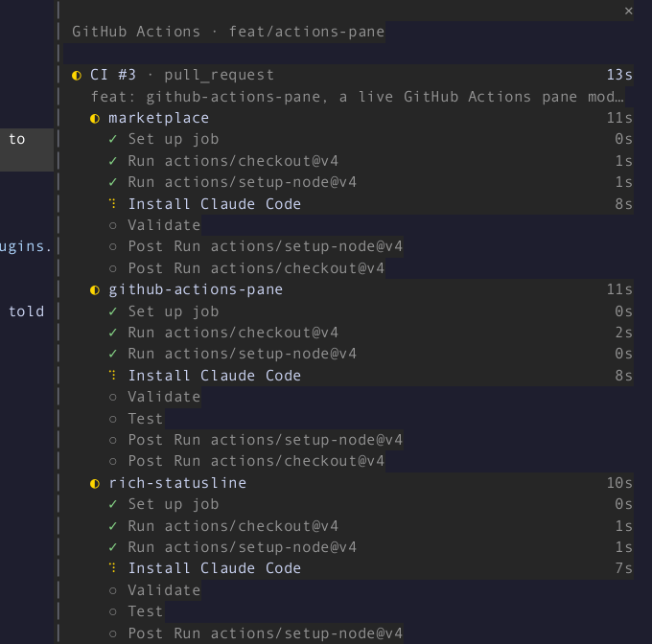Viewport: 652px width, 644px height.
Task: Select 'Set up job' under rich-statusline
Action: click(173, 504)
